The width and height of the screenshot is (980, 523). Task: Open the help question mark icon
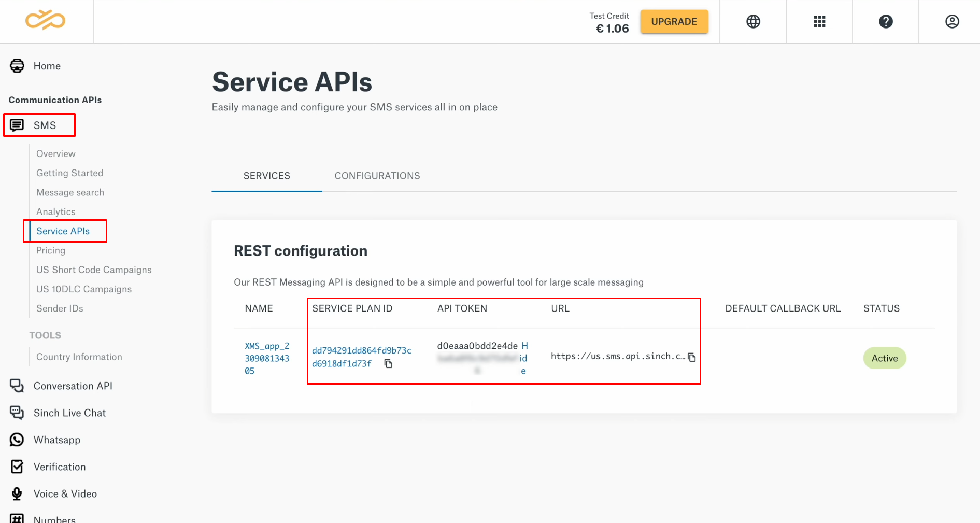(886, 21)
